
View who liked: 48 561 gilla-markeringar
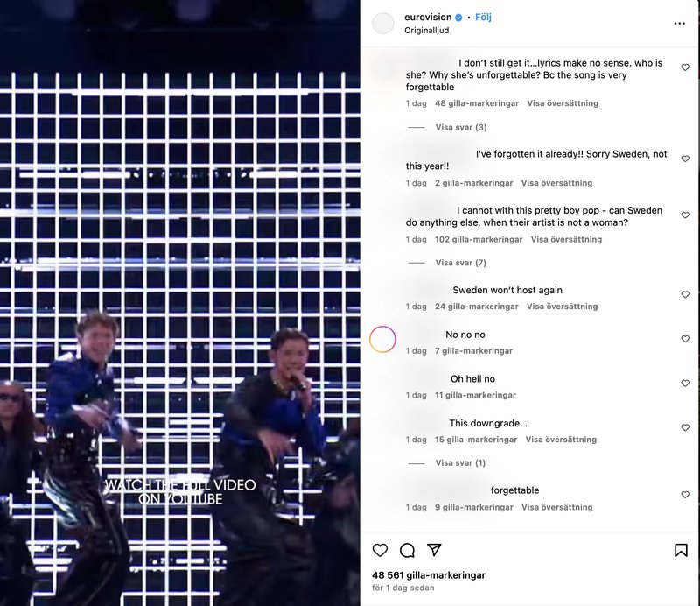coord(429,575)
